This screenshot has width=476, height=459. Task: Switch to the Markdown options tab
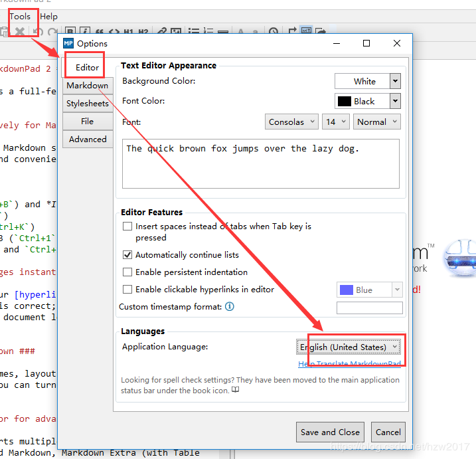tap(87, 86)
